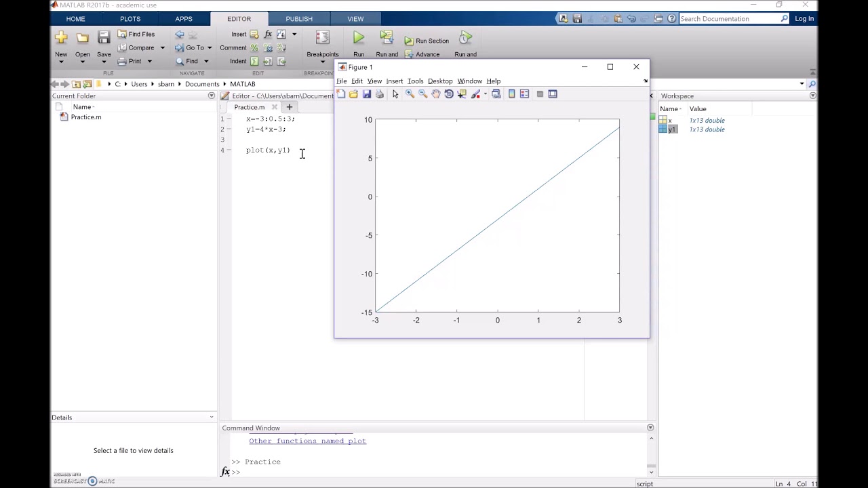Click the Run and Time icon
Viewport: 868px width, 488px height.
(465, 38)
